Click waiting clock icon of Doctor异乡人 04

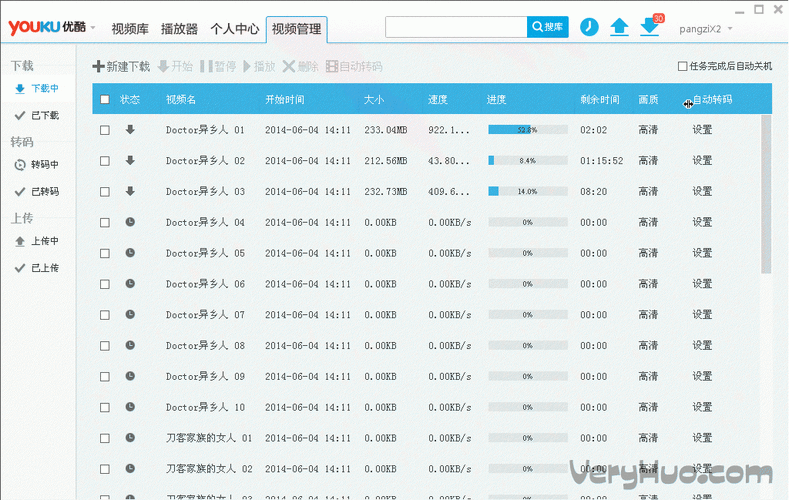click(x=130, y=222)
